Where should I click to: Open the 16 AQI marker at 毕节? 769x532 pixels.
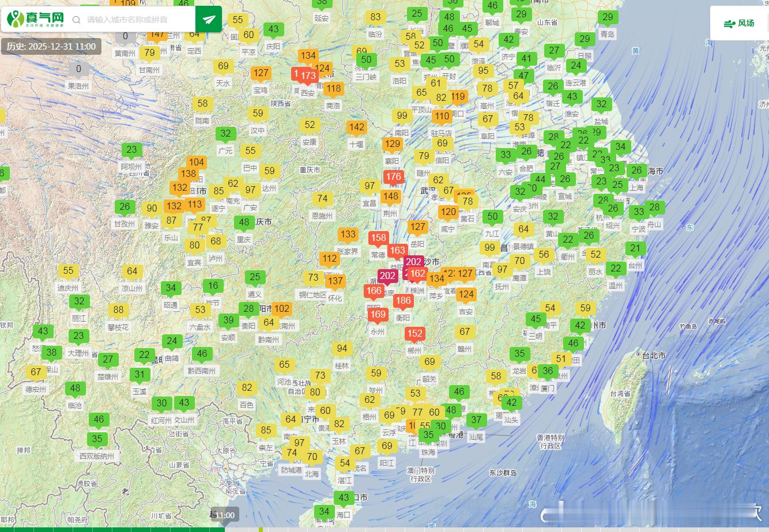point(213,286)
